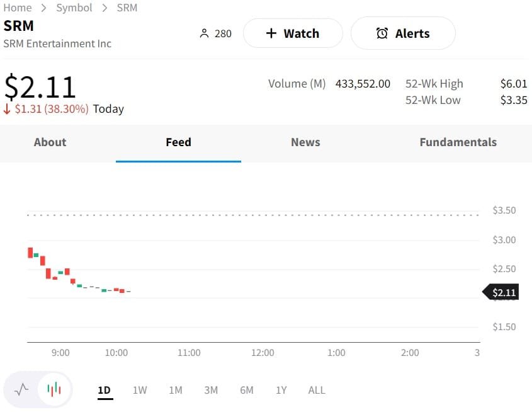Open the About tab
This screenshot has height=412, width=532.
click(x=50, y=142)
